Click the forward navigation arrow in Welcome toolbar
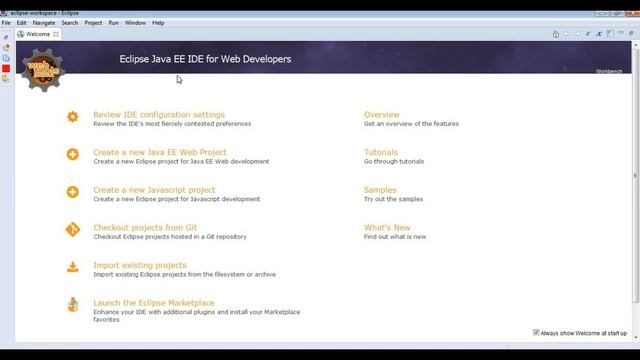 [577, 34]
